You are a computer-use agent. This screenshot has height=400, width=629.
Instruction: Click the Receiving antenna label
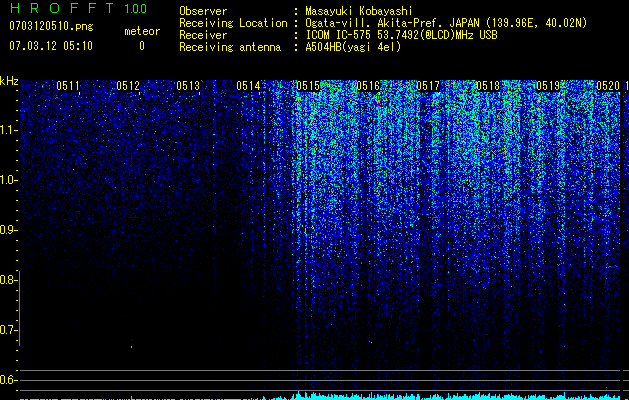[x=230, y=47]
